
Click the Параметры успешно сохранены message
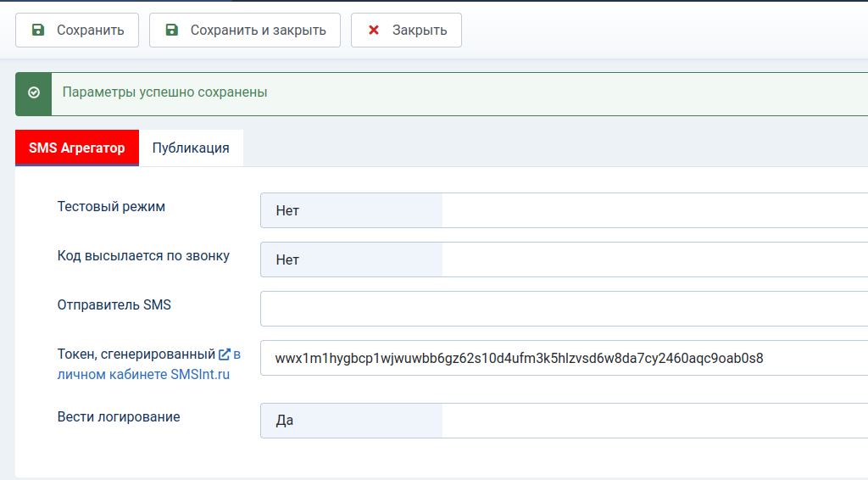[164, 92]
